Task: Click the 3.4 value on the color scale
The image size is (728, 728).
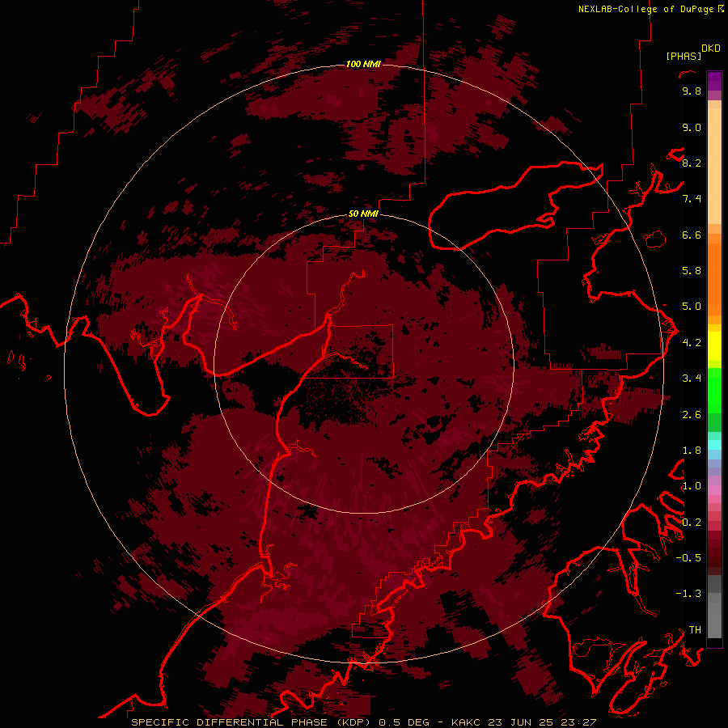Action: [692, 379]
